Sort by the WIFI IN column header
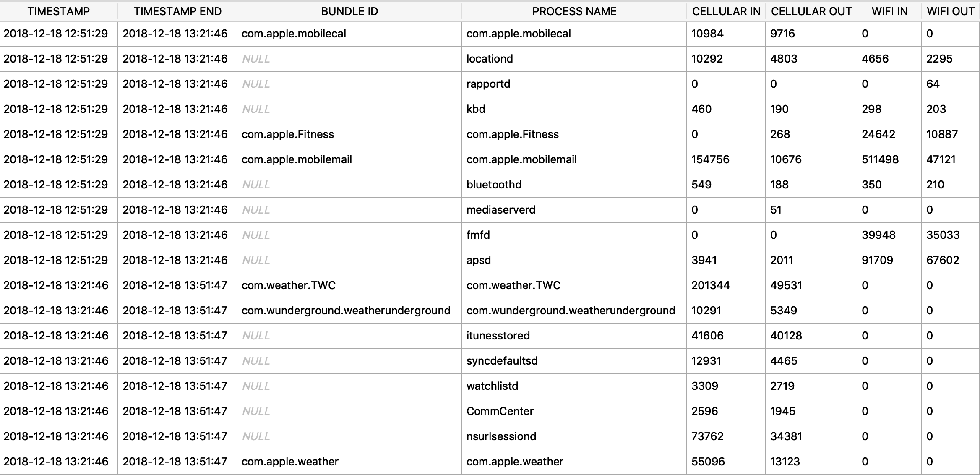 (889, 11)
